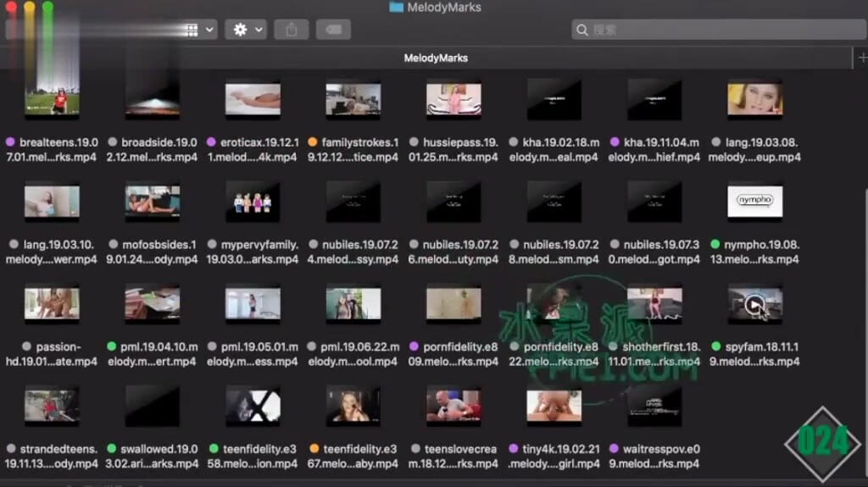The width and height of the screenshot is (868, 487).
Task: Expand the gear action dropdown arrow
Action: pos(259,30)
